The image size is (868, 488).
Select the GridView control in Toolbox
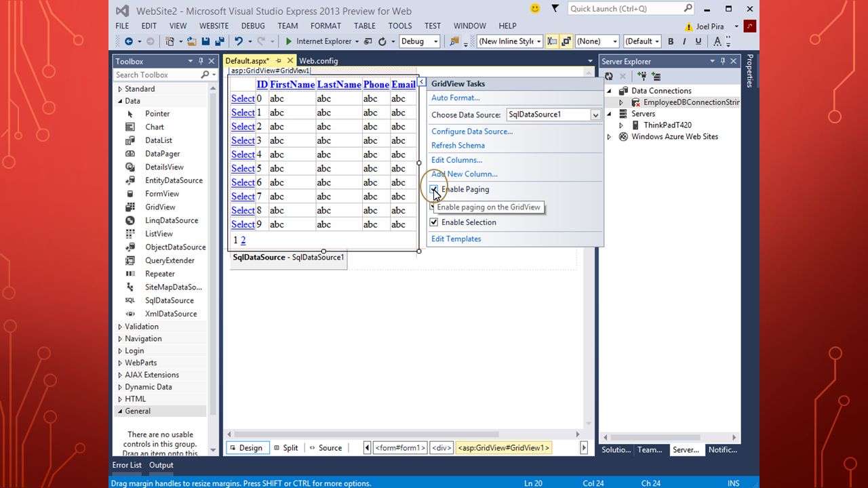tap(160, 207)
